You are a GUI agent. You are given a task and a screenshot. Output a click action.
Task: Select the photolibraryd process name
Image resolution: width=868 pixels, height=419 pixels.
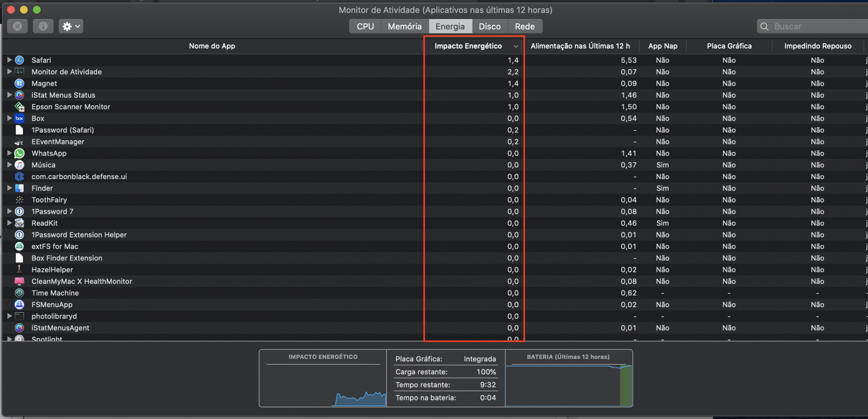[54, 316]
